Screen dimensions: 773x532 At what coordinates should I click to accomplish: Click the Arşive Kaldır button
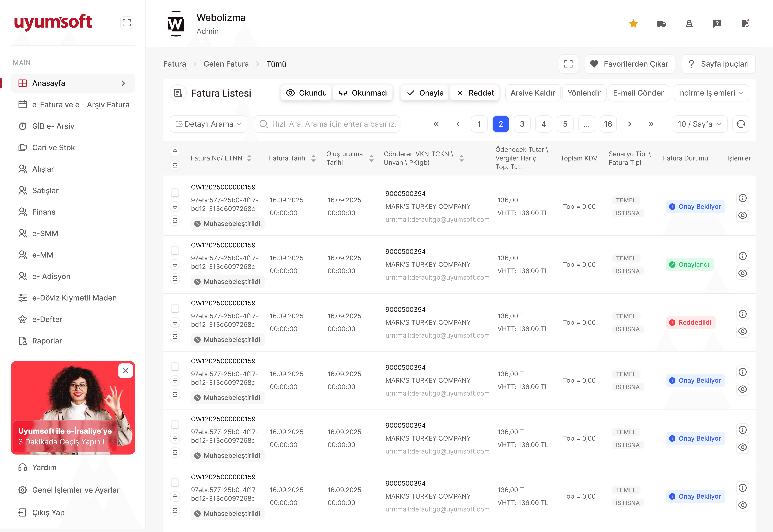532,93
